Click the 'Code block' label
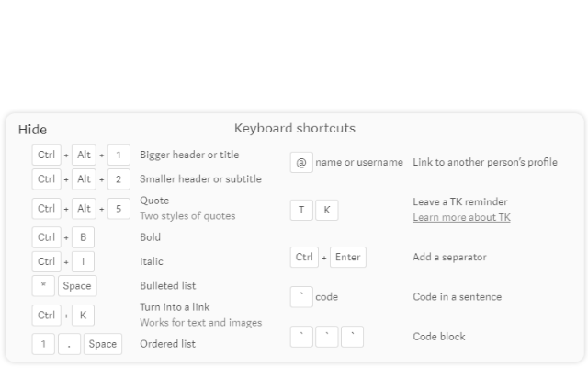This screenshot has height=368, width=588. [438, 337]
